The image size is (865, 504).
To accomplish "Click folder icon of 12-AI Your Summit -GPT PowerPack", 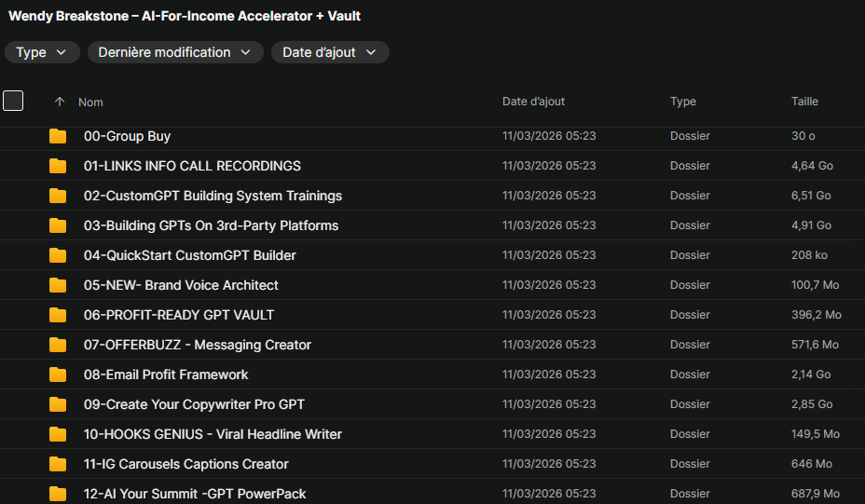I will click(x=58, y=494).
